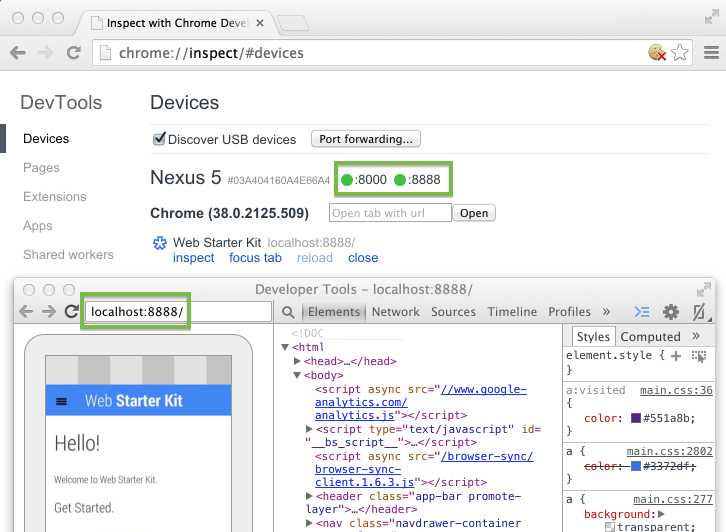Open browser-sync-client.1.6.3.js link

[424, 469]
